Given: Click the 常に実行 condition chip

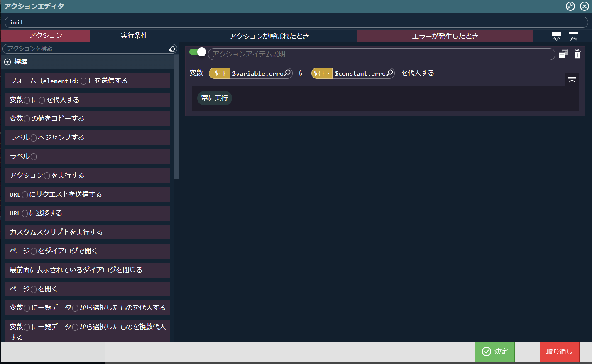Looking at the screenshot, I should coord(215,98).
